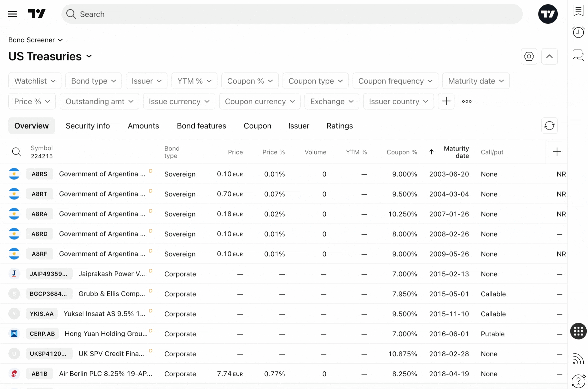Expand the Bond type filter

(93, 81)
